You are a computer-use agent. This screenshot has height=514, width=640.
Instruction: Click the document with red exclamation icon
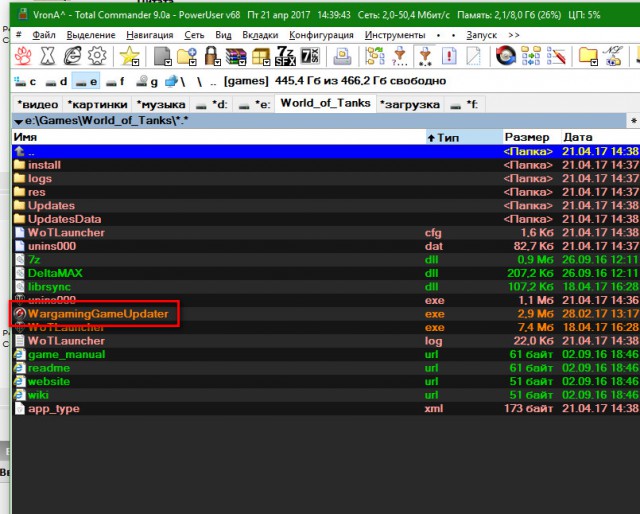(449, 56)
